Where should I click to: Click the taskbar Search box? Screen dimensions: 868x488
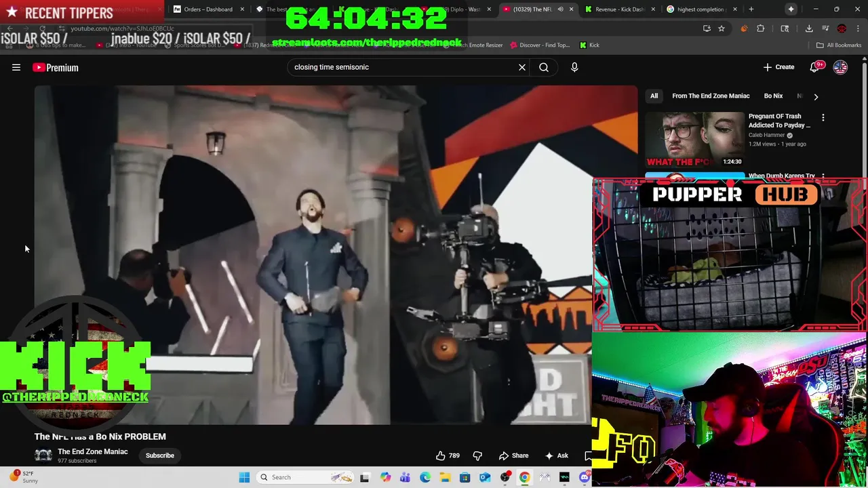305,477
